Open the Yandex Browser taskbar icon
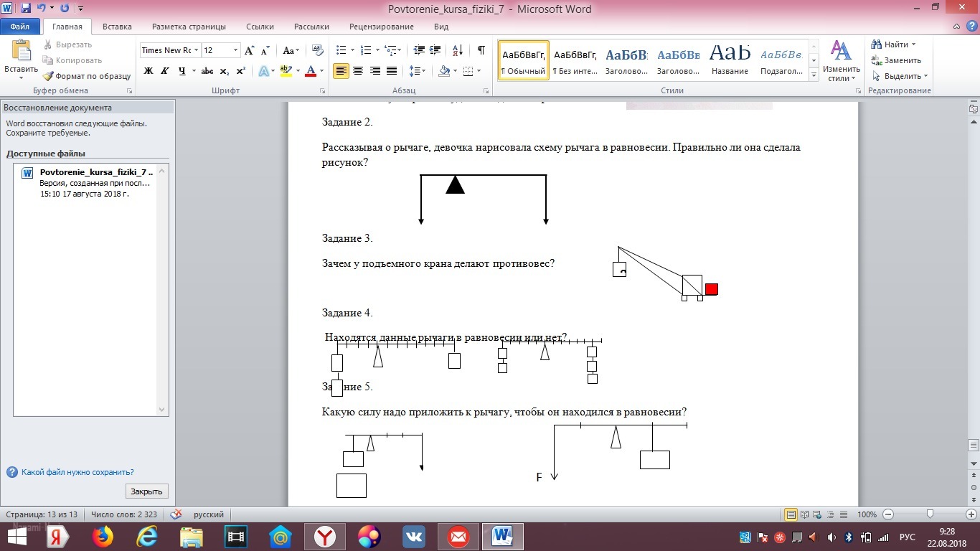 pos(326,537)
